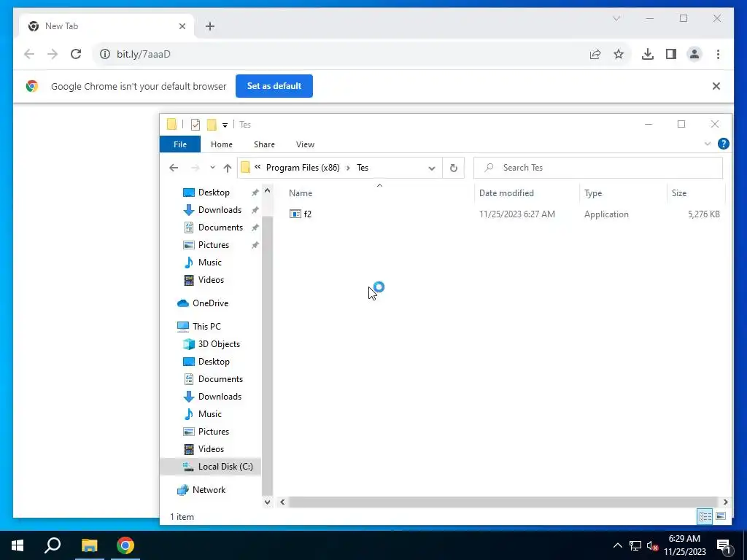This screenshot has height=560, width=747.
Task: Share this page from Chrome's address bar
Action: 595,54
